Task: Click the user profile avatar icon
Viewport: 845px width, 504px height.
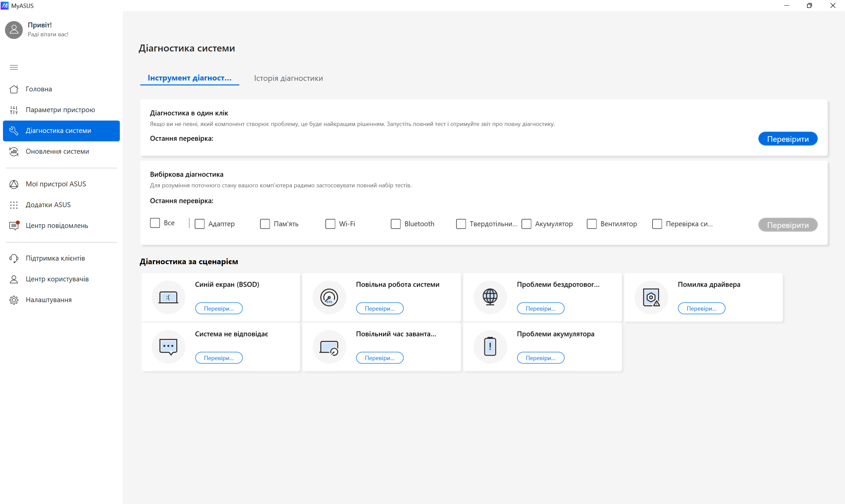Action: (x=14, y=30)
